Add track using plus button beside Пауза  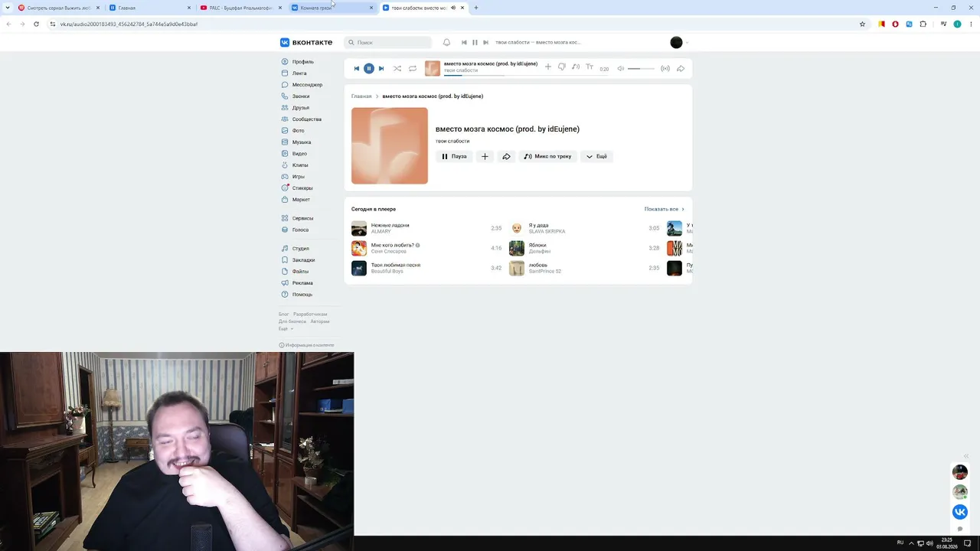coord(485,156)
